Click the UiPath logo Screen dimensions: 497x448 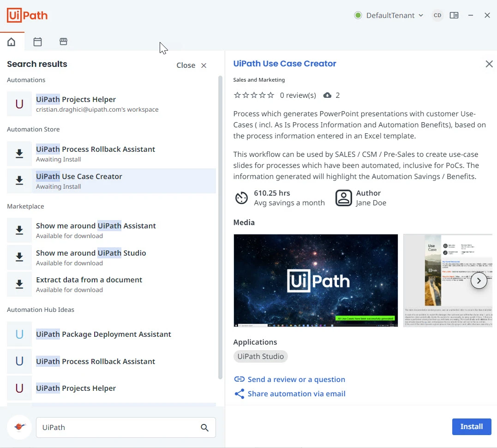(x=27, y=15)
